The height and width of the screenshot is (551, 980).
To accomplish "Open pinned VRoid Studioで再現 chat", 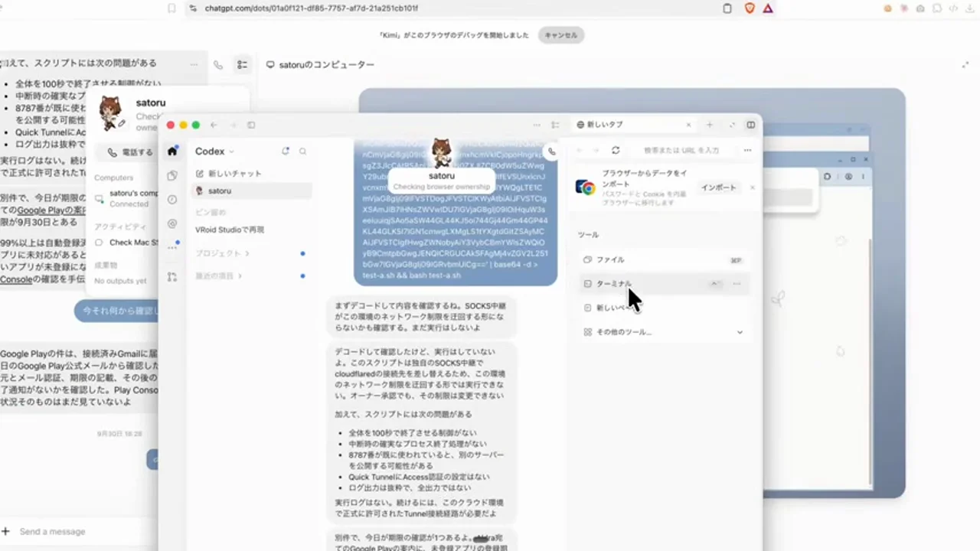I will tap(230, 230).
